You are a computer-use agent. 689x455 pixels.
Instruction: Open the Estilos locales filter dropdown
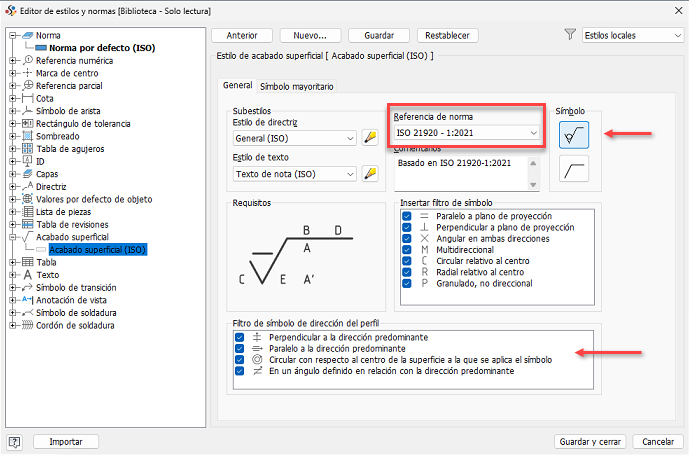pos(632,36)
